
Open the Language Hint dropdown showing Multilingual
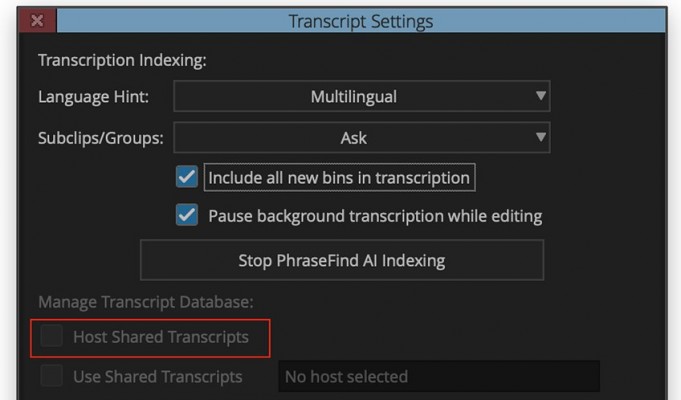pos(353,97)
